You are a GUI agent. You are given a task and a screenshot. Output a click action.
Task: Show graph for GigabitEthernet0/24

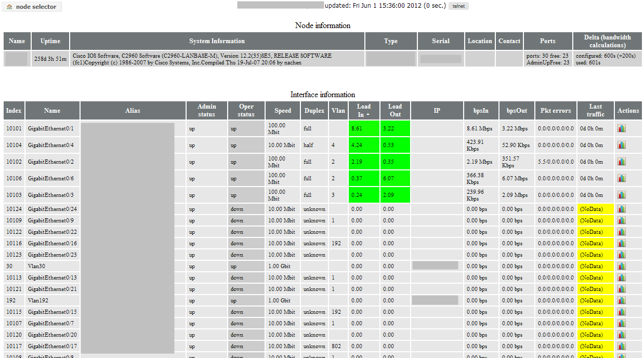[x=622, y=208]
